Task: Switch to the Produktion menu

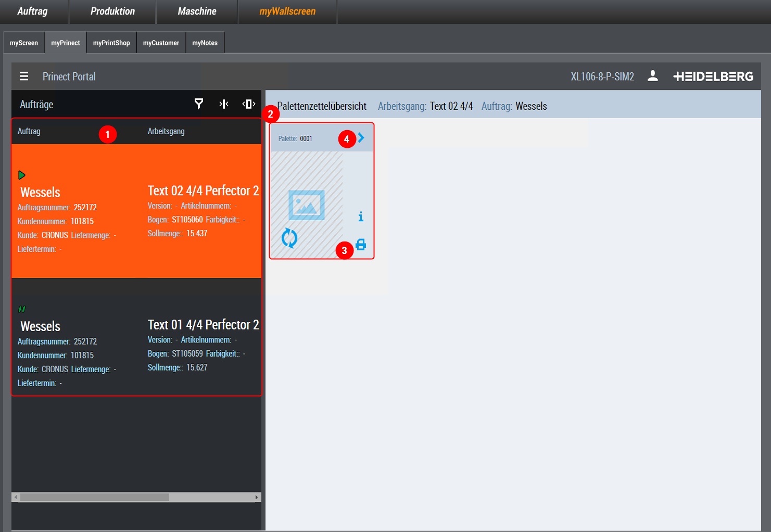Action: (x=112, y=11)
